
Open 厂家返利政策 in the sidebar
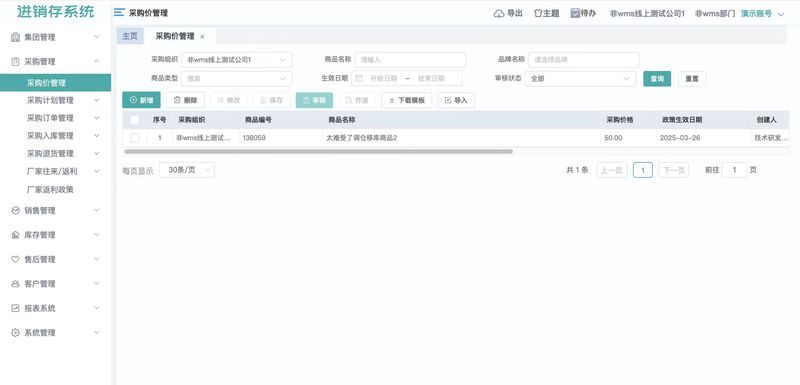click(x=56, y=190)
